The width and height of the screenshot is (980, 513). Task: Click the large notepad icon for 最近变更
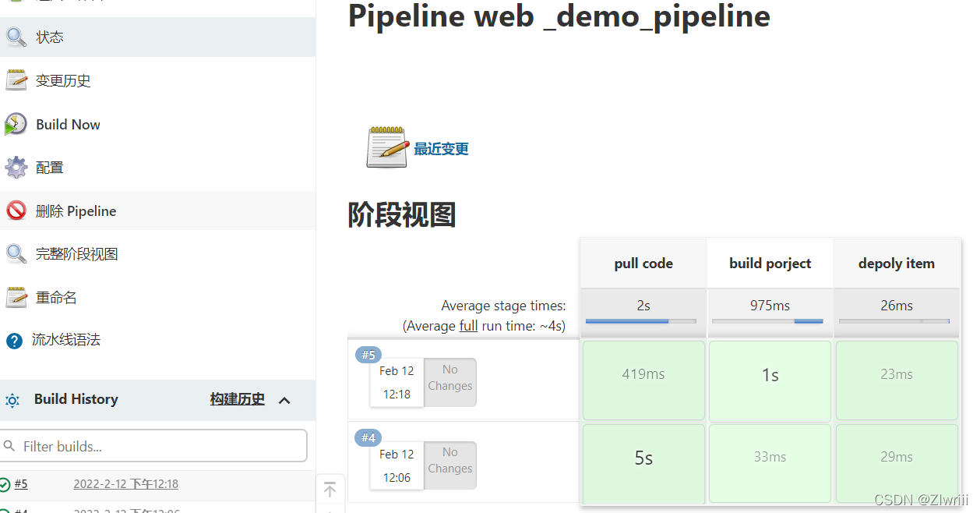pos(387,147)
